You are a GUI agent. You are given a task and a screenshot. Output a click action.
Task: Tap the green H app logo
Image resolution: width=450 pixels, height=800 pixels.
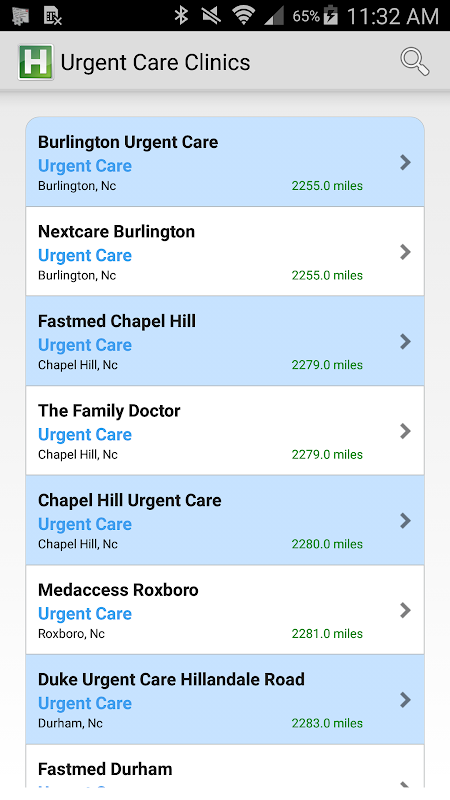click(36, 62)
